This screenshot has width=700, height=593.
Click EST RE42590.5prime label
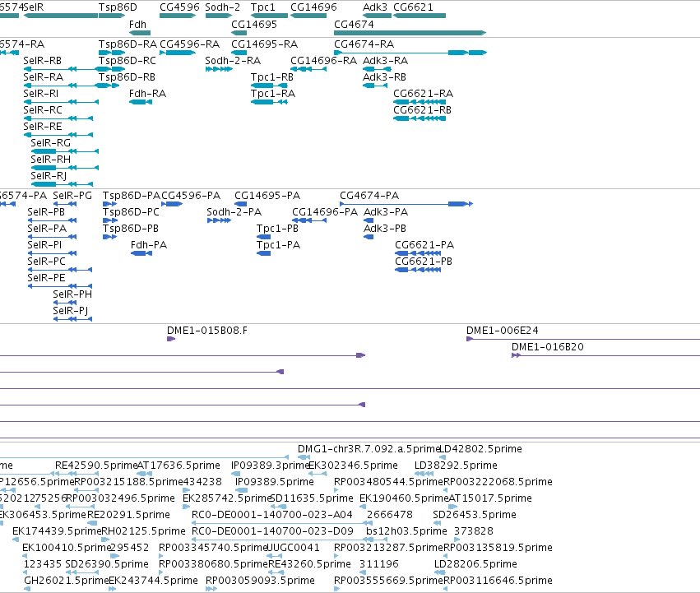[96, 466]
